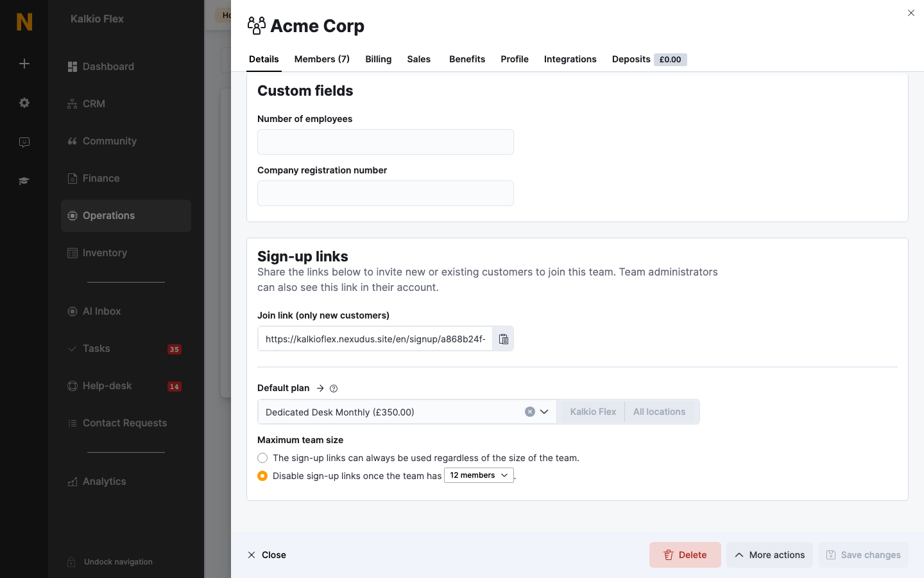Open the Profile tab
924x578 pixels.
[515, 59]
